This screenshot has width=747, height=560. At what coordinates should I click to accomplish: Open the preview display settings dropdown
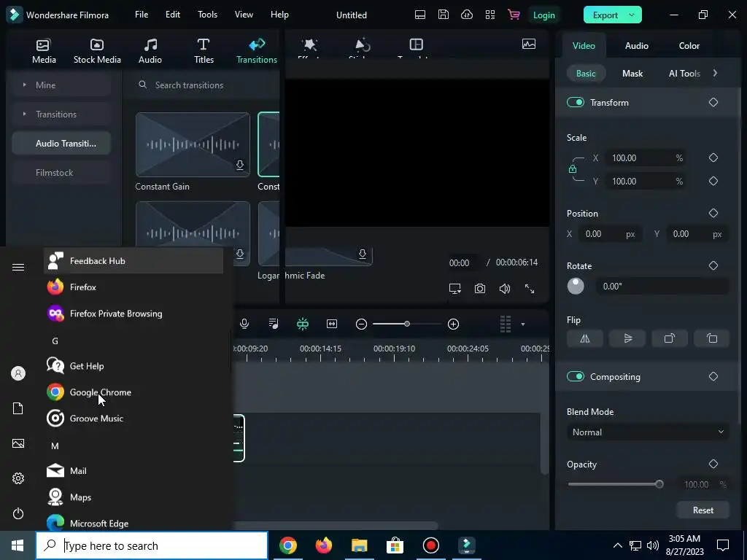click(x=455, y=289)
